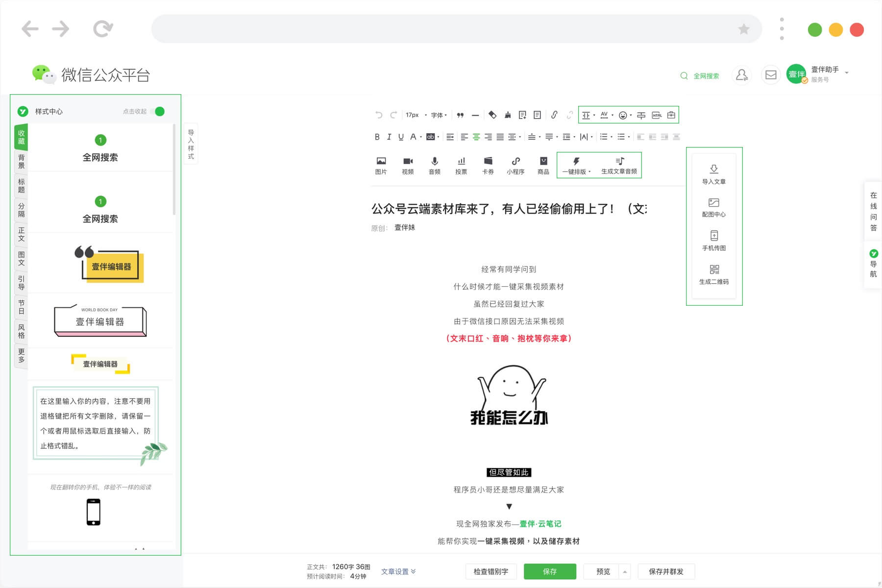Click the green 保存 save button
The image size is (882, 588).
click(x=550, y=571)
